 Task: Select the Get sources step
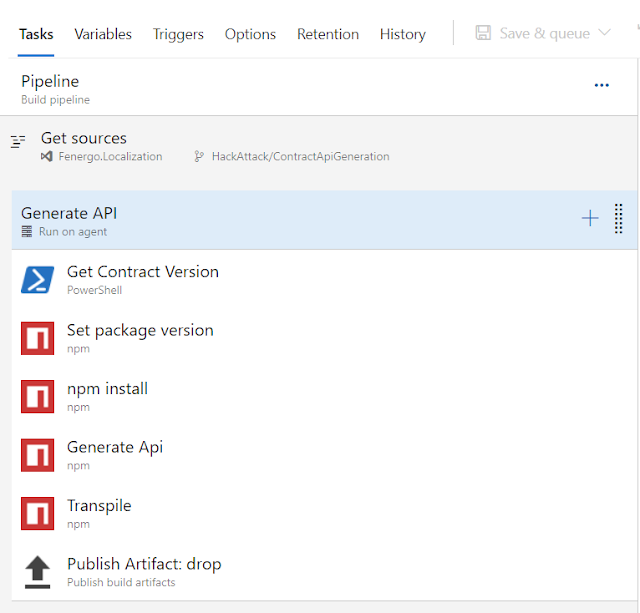coord(85,139)
